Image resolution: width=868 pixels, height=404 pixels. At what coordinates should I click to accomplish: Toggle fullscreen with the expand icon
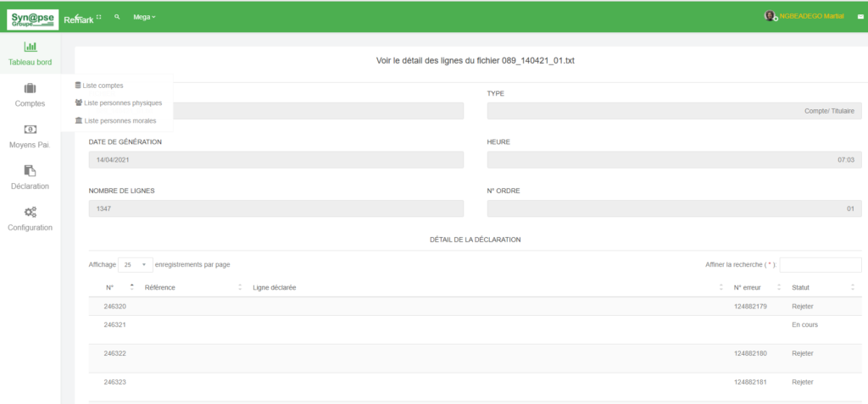point(99,17)
